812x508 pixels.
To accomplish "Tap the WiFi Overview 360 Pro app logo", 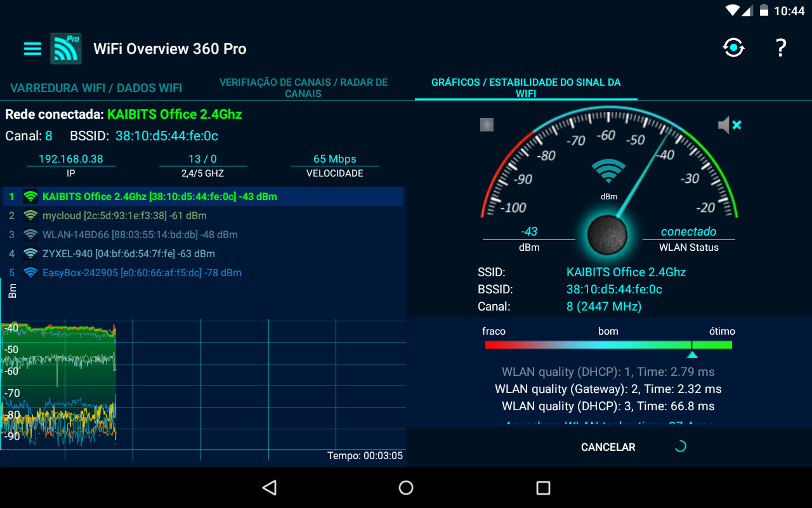I will coord(66,48).
